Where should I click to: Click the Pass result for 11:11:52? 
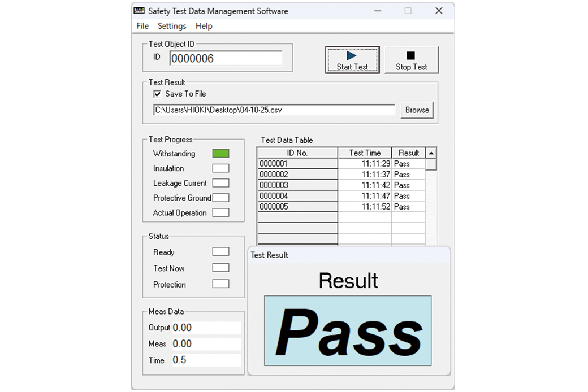tap(408, 207)
